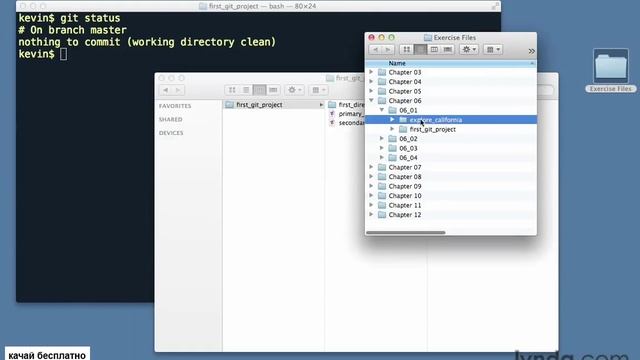
Task: Switch first_git_project window to icon view
Action: point(232,90)
